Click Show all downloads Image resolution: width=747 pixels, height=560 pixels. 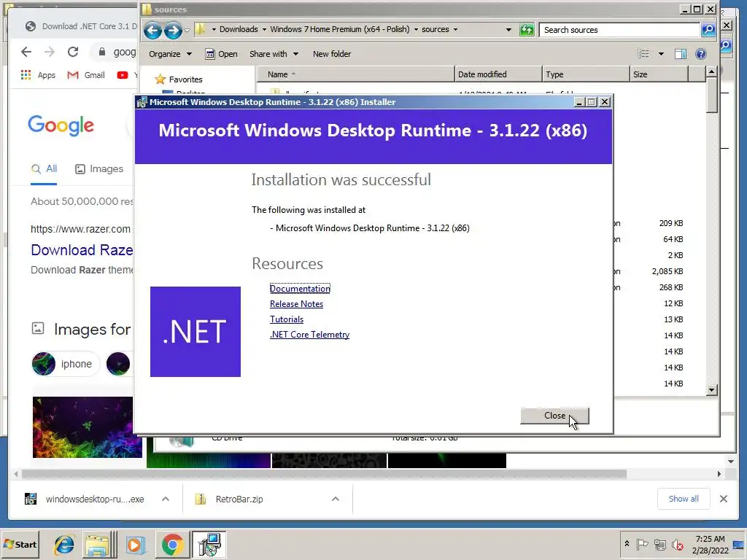pyautogui.click(x=683, y=499)
